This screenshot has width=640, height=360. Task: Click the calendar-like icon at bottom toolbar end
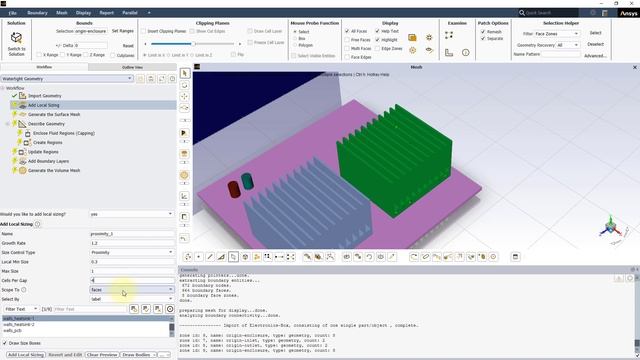(x=516, y=257)
